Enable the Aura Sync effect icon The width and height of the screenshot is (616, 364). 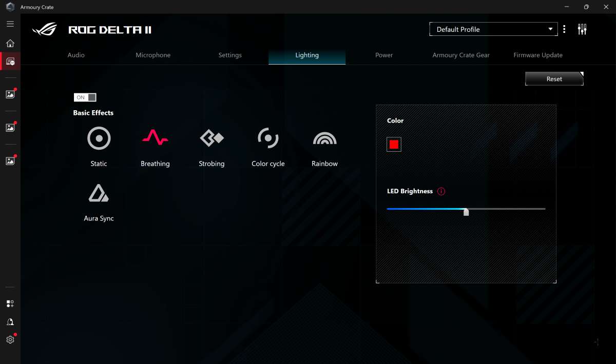99,193
